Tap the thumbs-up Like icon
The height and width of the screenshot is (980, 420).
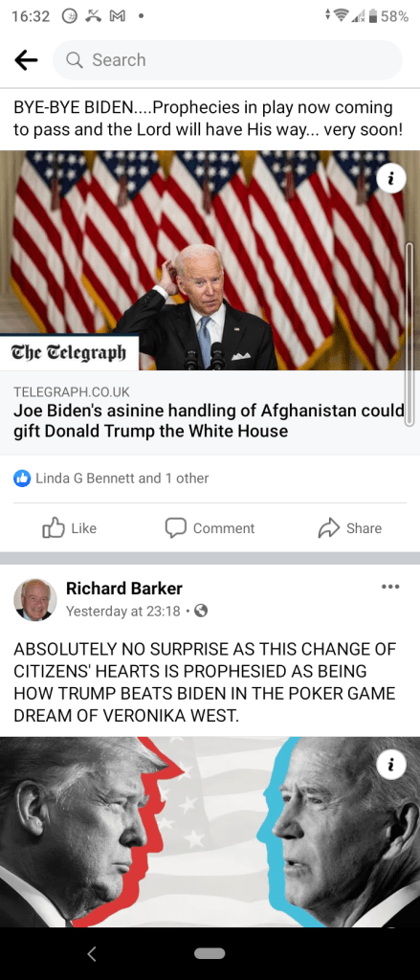54,528
